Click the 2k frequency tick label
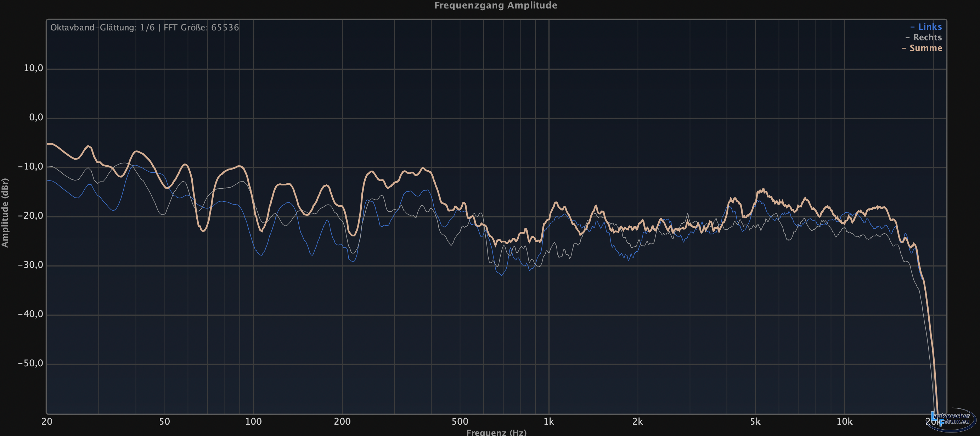Image resolution: width=980 pixels, height=436 pixels. coord(638,421)
